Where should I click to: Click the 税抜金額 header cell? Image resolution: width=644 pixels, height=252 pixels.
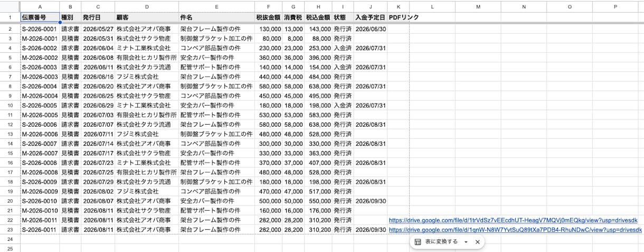pyautogui.click(x=268, y=17)
